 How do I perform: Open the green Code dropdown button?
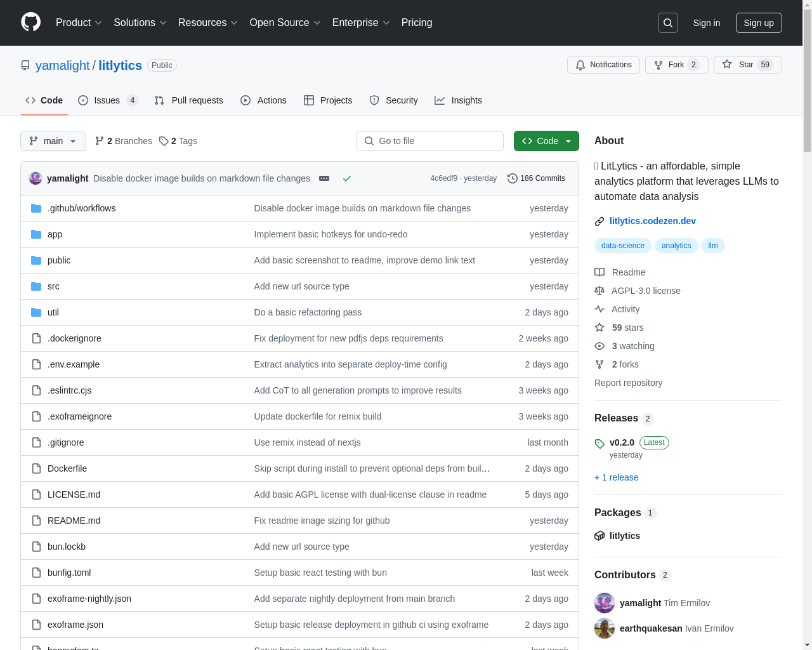tap(546, 141)
